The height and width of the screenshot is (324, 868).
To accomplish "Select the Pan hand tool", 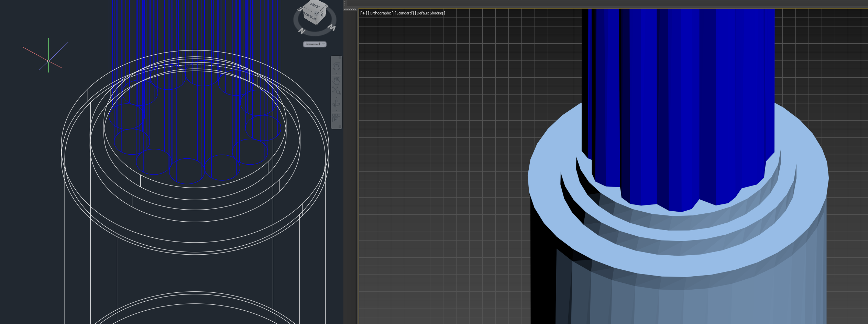I will 337,80.
